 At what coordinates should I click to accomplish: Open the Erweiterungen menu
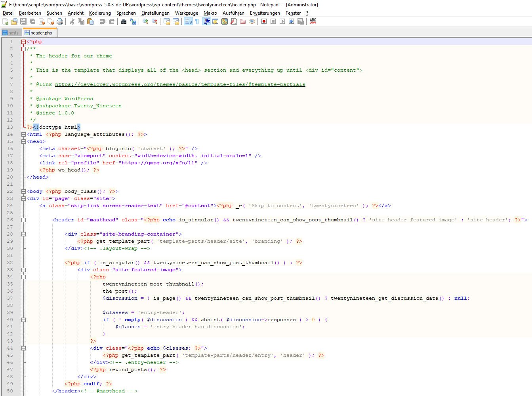265,13
